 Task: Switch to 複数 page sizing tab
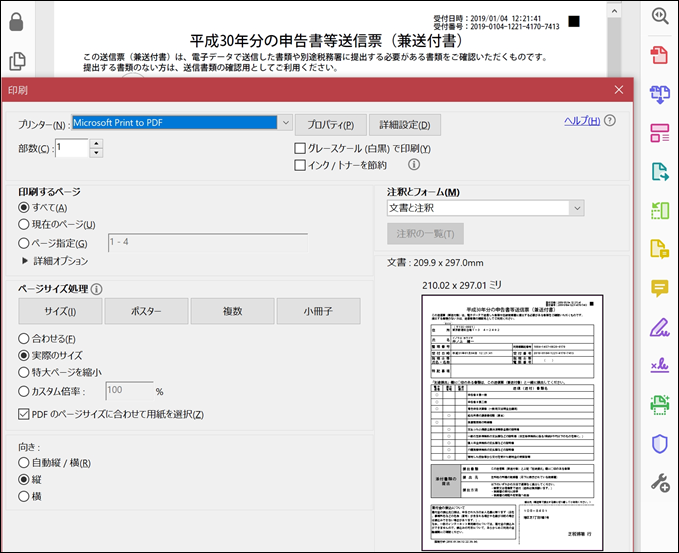pos(233,311)
